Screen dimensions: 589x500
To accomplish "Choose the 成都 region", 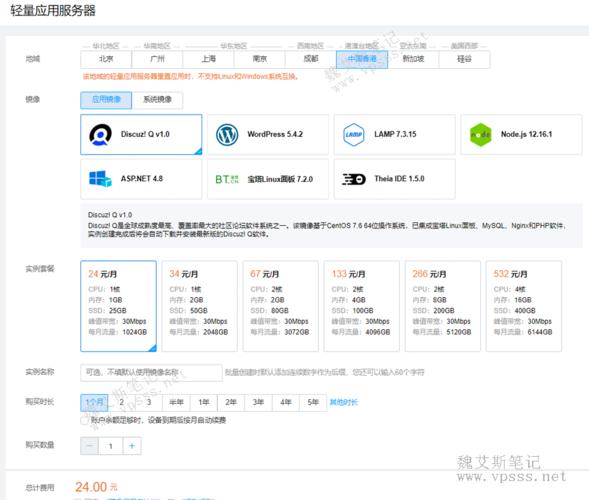I will [311, 59].
